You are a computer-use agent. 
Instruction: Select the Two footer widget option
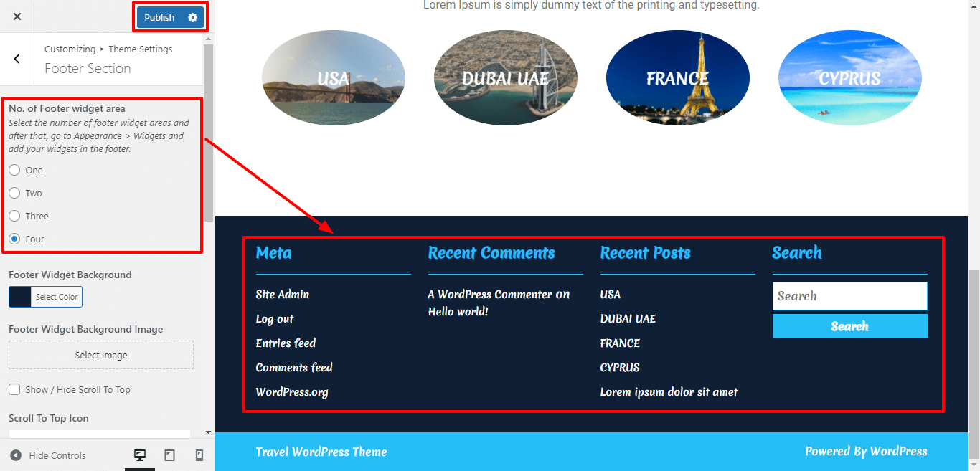[x=14, y=193]
